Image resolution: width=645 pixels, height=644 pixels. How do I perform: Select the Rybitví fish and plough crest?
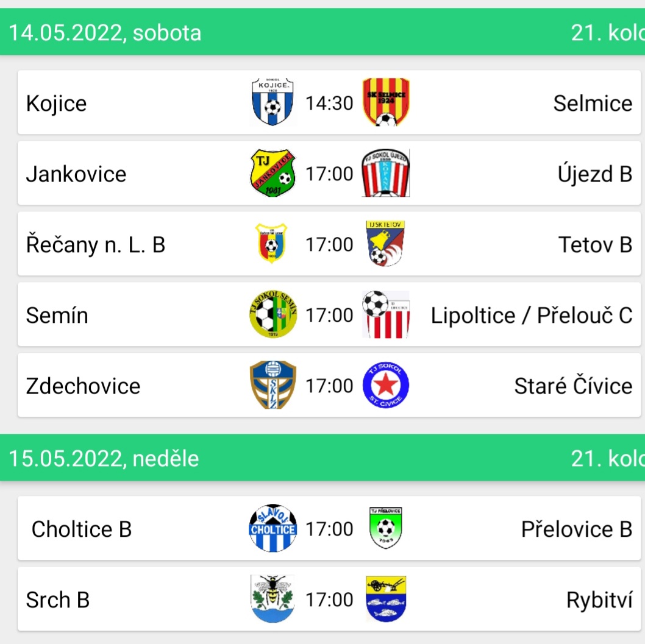click(386, 599)
